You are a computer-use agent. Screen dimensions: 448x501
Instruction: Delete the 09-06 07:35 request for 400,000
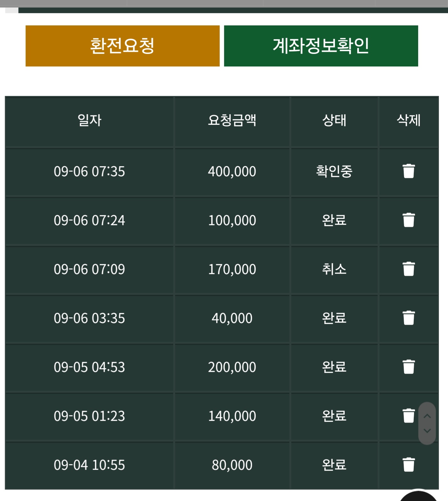pyautogui.click(x=408, y=171)
